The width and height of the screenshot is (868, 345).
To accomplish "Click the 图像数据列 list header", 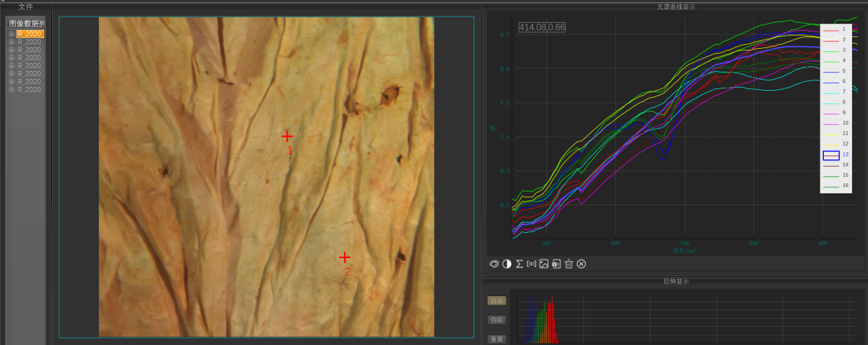I will (x=26, y=24).
